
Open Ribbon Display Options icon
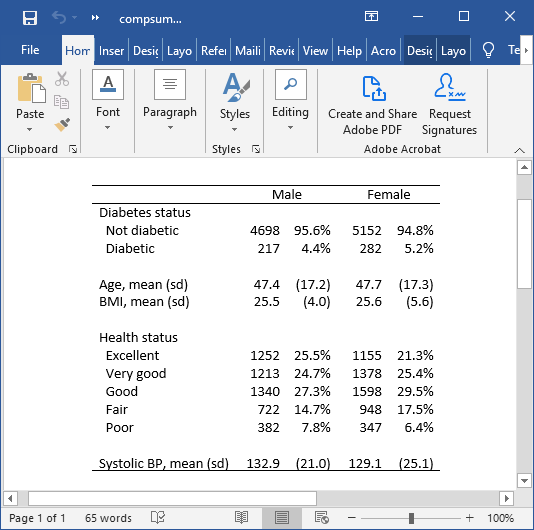(x=371, y=16)
